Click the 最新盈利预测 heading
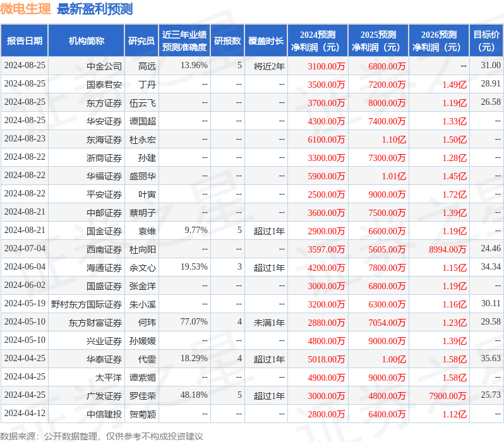The image size is (504, 442). (x=95, y=9)
